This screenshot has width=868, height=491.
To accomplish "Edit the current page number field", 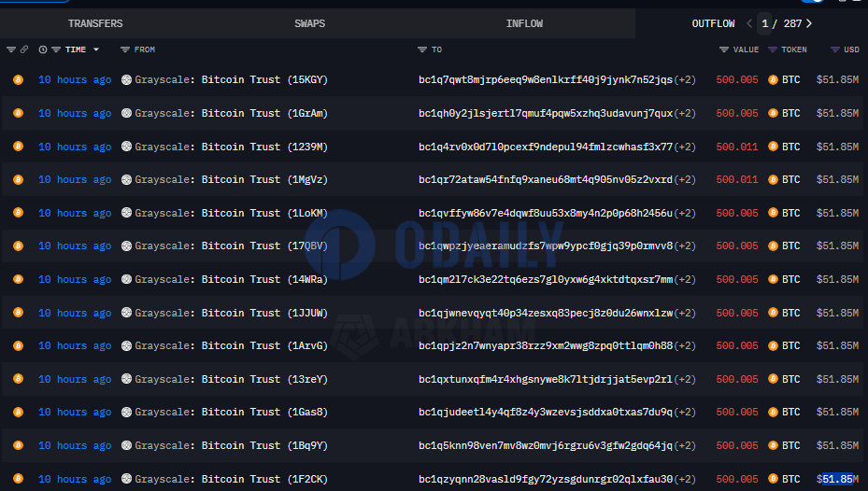I will (764, 23).
